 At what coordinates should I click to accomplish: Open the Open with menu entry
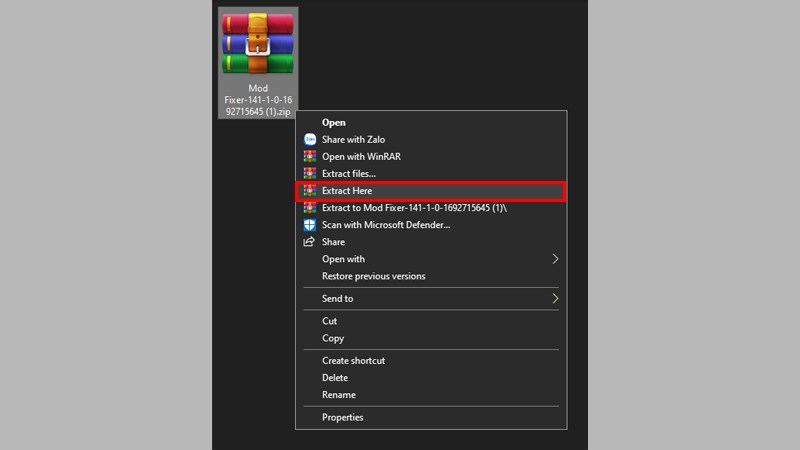[x=431, y=259]
